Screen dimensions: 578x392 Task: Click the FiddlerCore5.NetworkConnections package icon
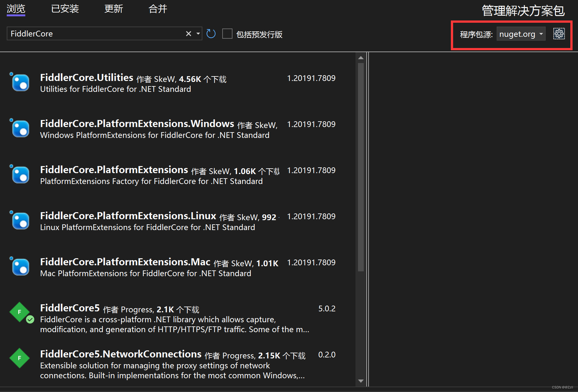point(20,358)
